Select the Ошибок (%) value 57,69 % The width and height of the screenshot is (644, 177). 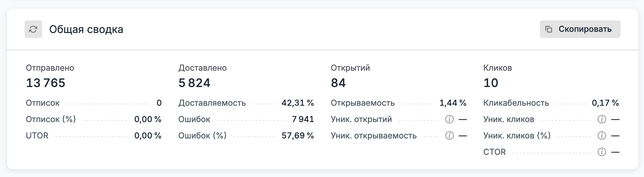coord(297,136)
